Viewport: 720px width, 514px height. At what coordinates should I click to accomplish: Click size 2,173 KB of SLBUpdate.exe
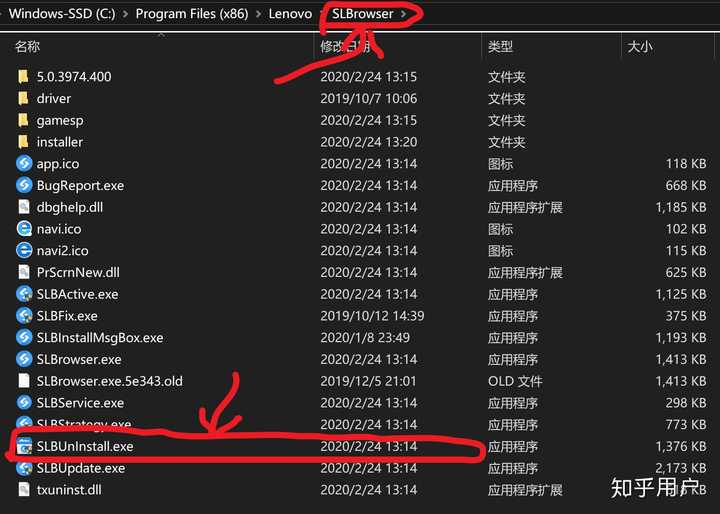click(x=681, y=468)
